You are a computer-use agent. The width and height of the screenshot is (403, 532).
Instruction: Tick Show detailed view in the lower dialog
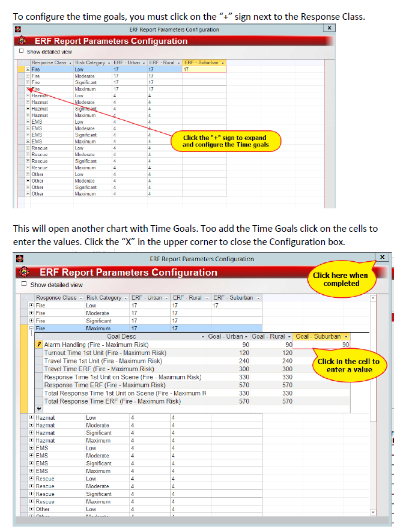click(x=24, y=284)
